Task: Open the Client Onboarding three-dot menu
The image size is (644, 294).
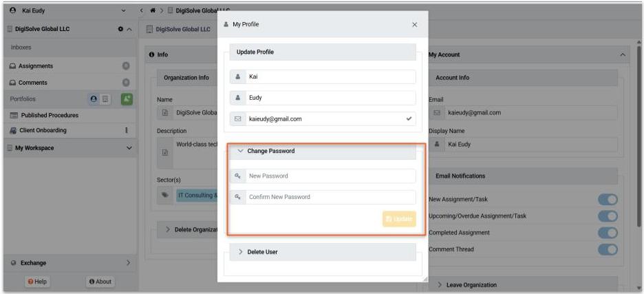Action: [126, 130]
